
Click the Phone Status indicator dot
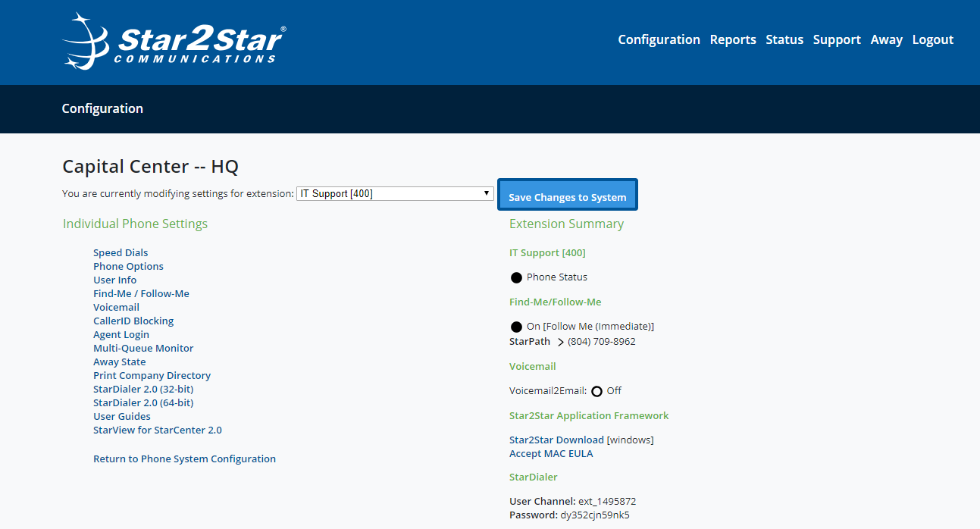[516, 277]
